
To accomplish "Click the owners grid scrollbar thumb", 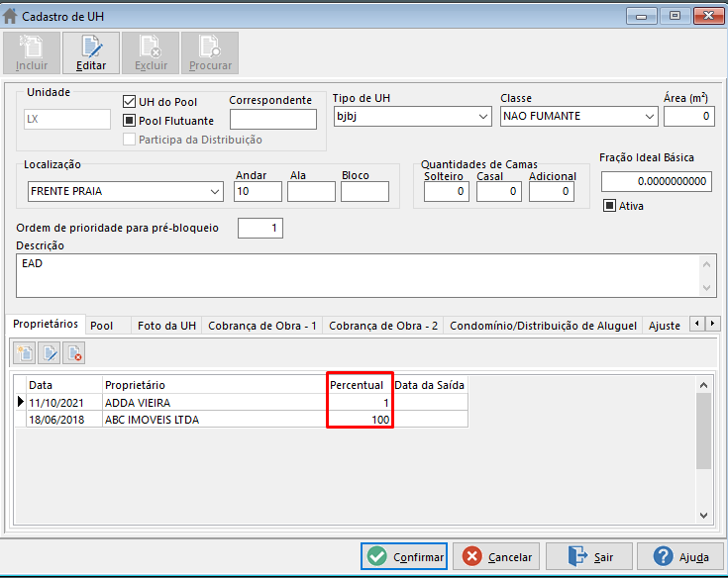I will tap(703, 431).
